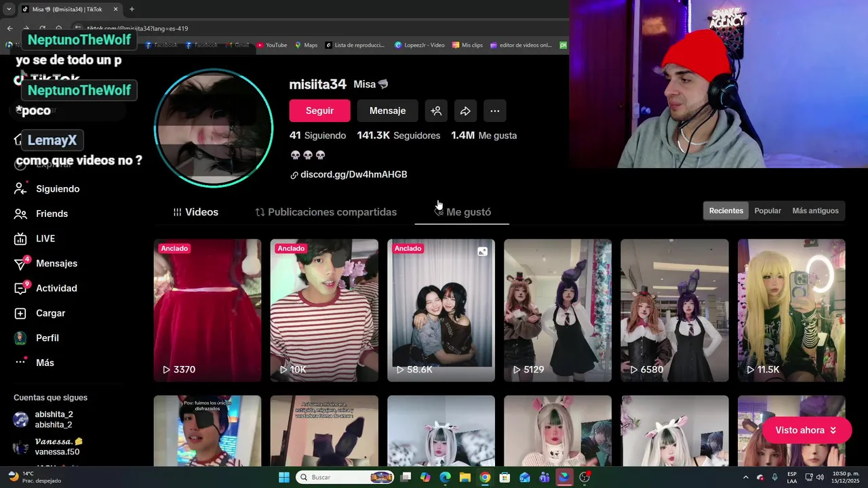The width and height of the screenshot is (868, 488).
Task: Open the Friends section in the sidebar
Action: point(42,213)
